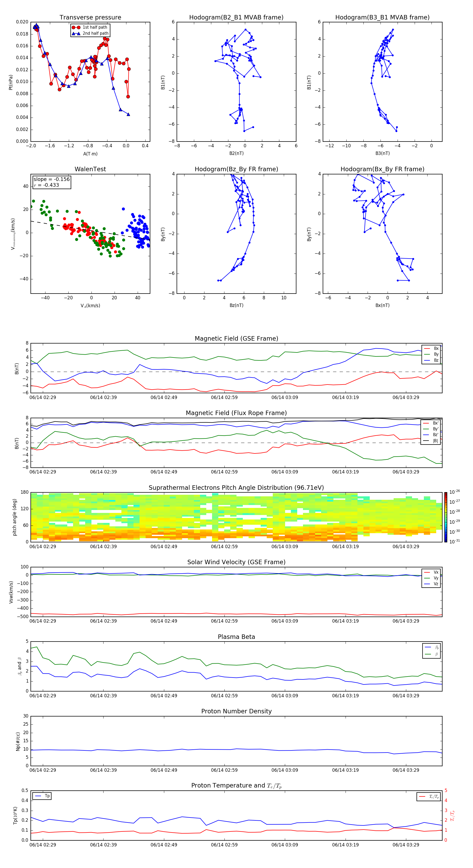Screen dimensions: 473x868
Task: Click the 'Plasma Beta' panel title
Action: 236,637
